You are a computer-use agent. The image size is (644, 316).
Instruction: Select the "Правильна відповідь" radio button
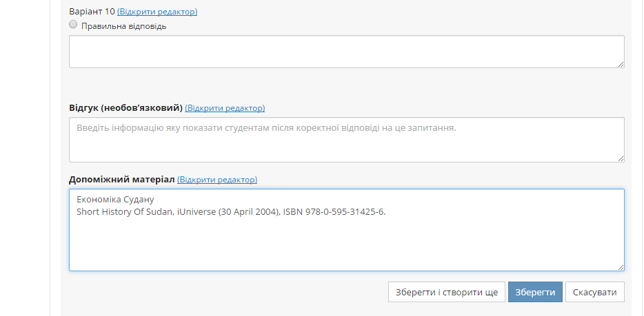(x=74, y=25)
